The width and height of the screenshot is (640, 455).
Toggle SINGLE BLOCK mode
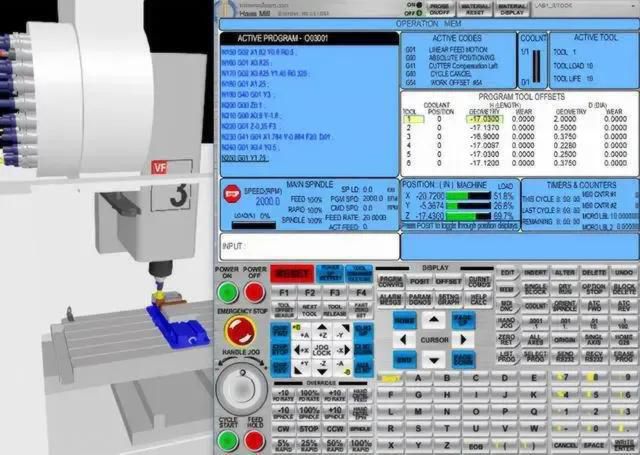tap(537, 289)
